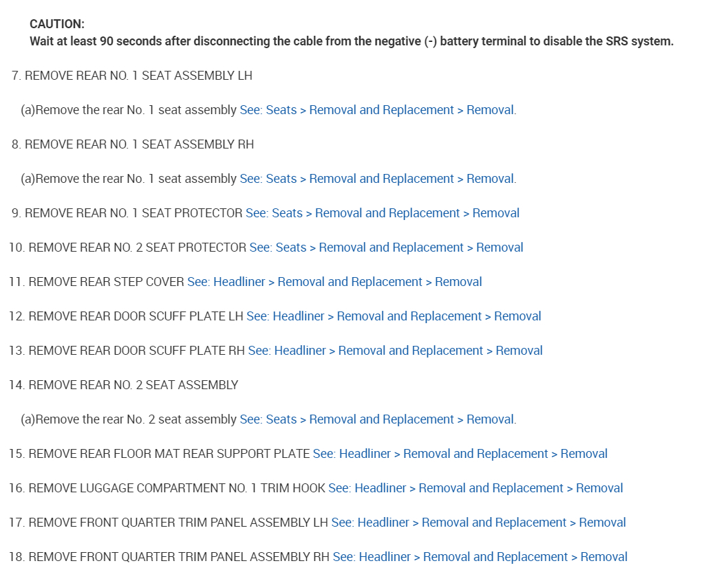Follow the Seats link for Rear No. 2 Seat Protector

pos(386,248)
